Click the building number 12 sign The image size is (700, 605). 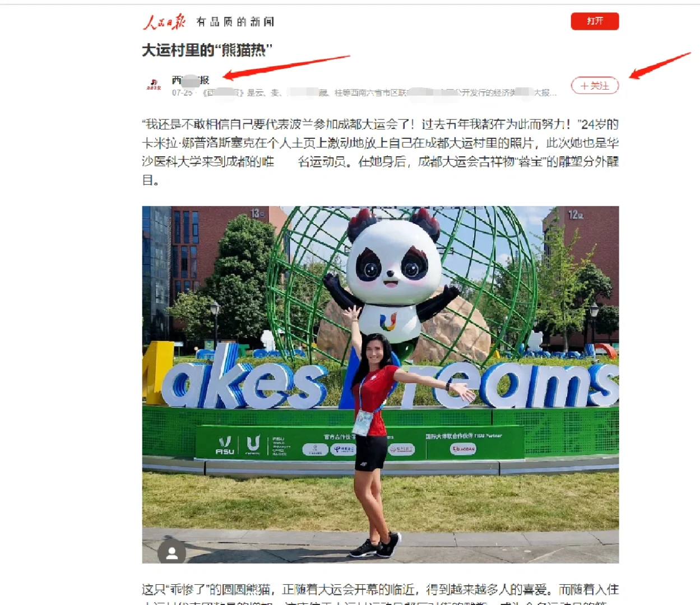(576, 215)
